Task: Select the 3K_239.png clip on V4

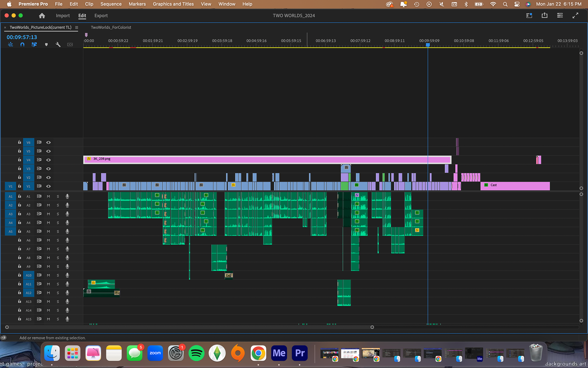Action: point(267,159)
